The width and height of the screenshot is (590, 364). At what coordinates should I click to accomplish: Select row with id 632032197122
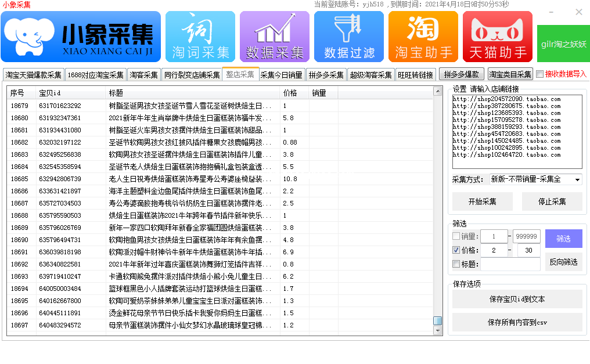[x=220, y=142]
